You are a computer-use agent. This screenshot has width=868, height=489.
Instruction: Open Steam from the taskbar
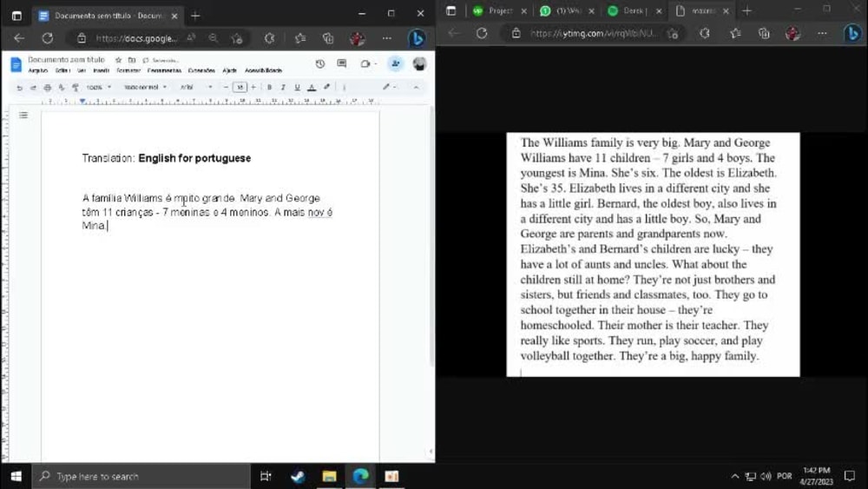298,476
